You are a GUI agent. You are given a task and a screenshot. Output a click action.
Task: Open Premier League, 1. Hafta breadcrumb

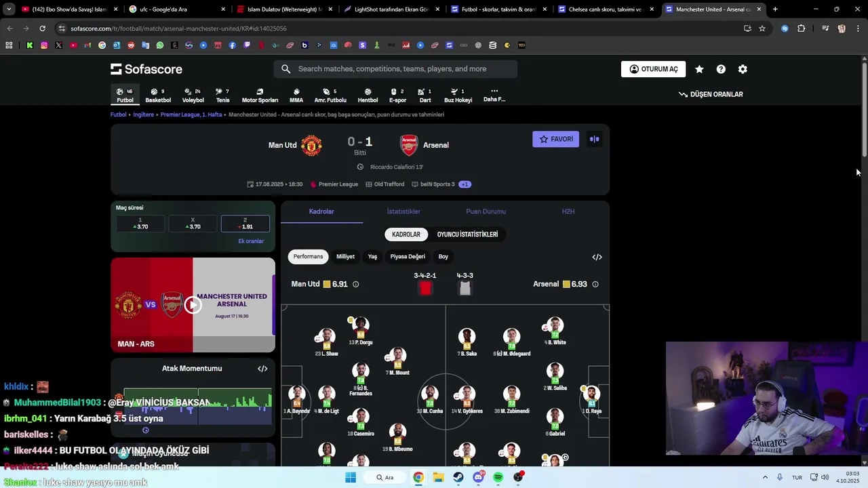tap(191, 115)
